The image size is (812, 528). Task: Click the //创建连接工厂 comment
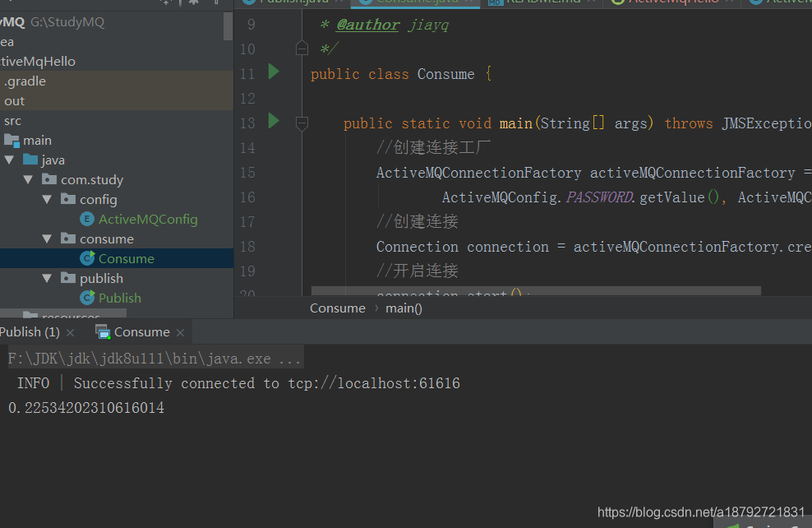[x=433, y=148]
